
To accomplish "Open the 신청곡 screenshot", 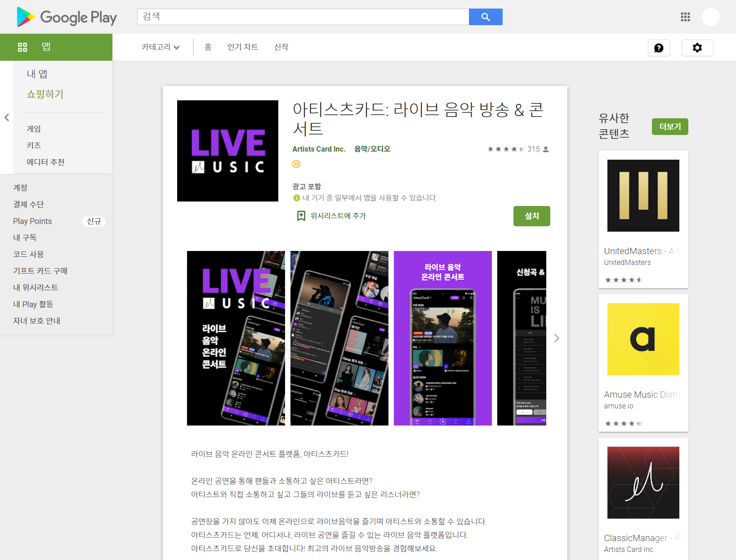I will 522,338.
